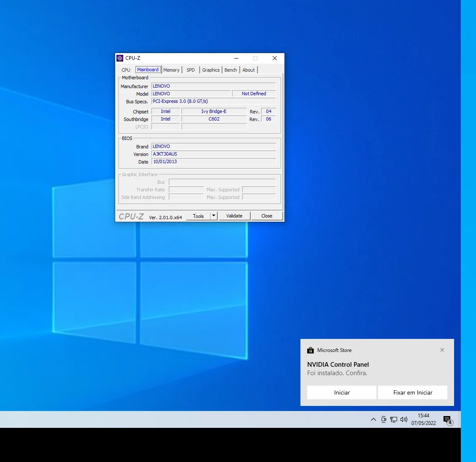Click the speaker volume icon
The height and width of the screenshot is (462, 476).
404,419
